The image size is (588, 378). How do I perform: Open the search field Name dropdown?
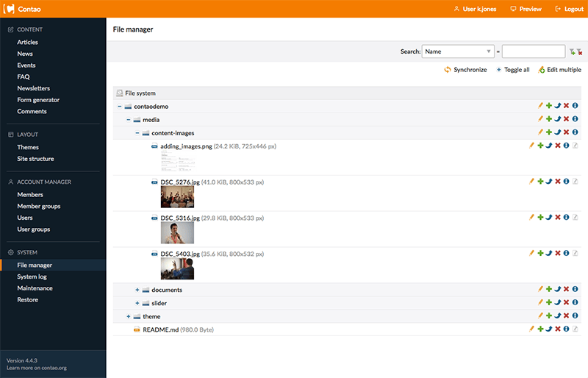pyautogui.click(x=458, y=51)
